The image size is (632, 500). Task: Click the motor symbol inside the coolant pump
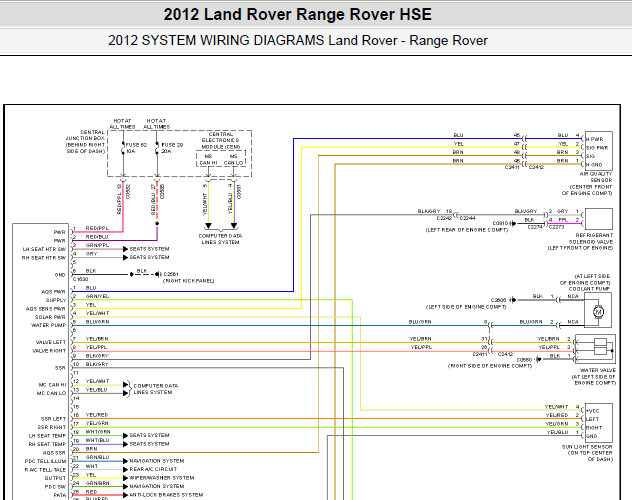click(x=598, y=311)
